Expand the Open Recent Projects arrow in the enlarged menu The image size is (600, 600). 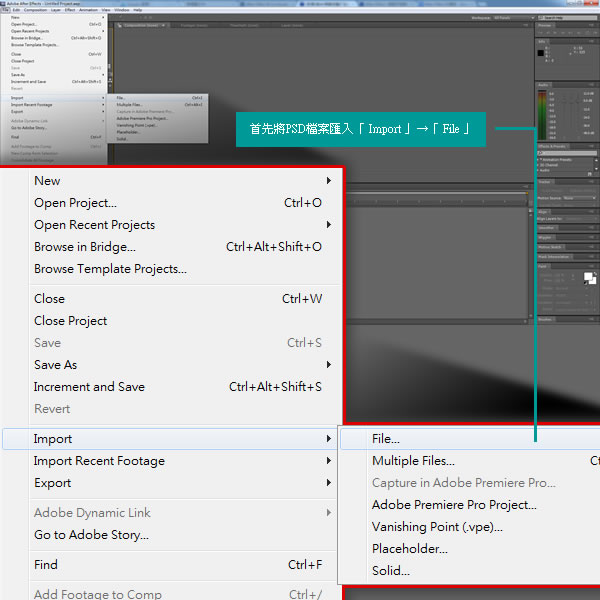329,225
